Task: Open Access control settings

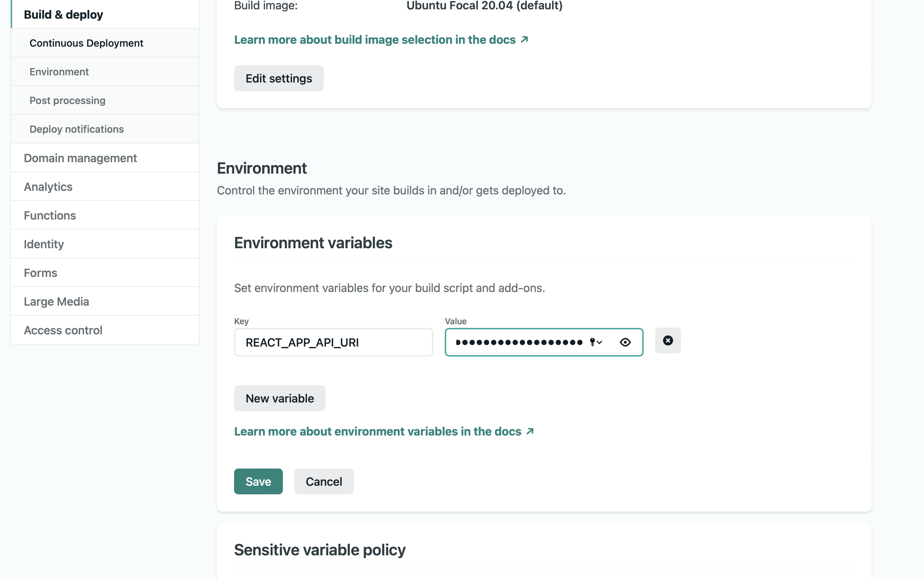Action: point(63,330)
